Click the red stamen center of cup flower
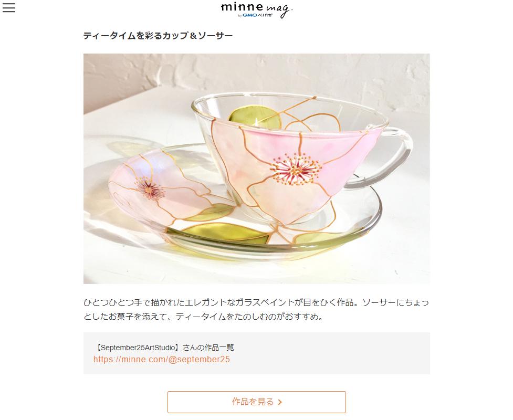This screenshot has width=513, height=420. coord(296,169)
